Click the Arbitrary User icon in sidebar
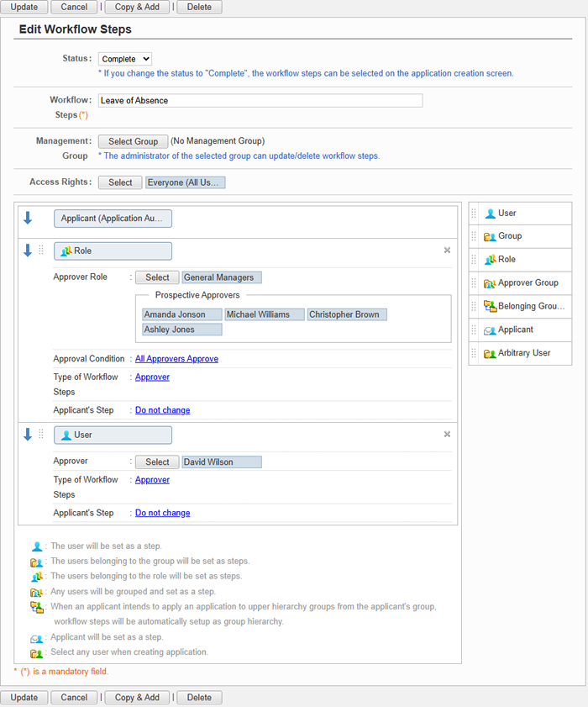 [490, 353]
